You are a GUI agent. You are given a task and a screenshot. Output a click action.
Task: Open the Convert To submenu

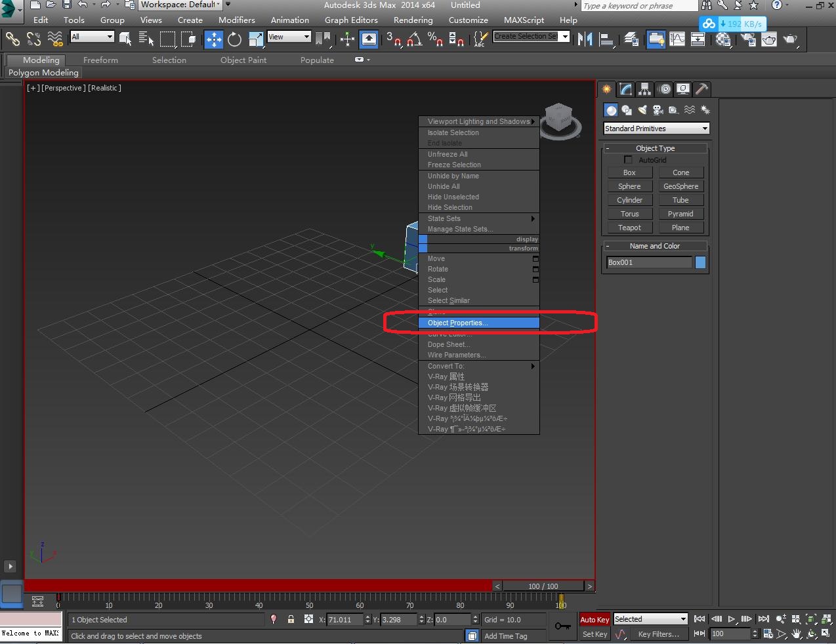pos(479,366)
